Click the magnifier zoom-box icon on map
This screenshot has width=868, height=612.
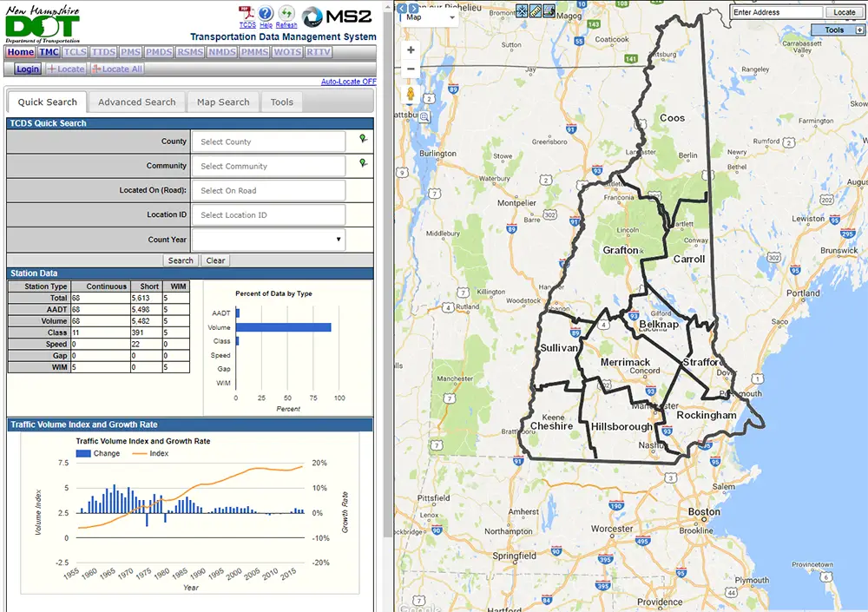click(424, 117)
